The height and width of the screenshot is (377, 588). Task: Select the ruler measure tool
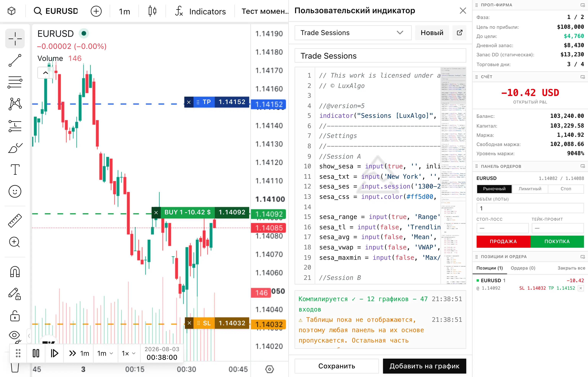click(15, 220)
